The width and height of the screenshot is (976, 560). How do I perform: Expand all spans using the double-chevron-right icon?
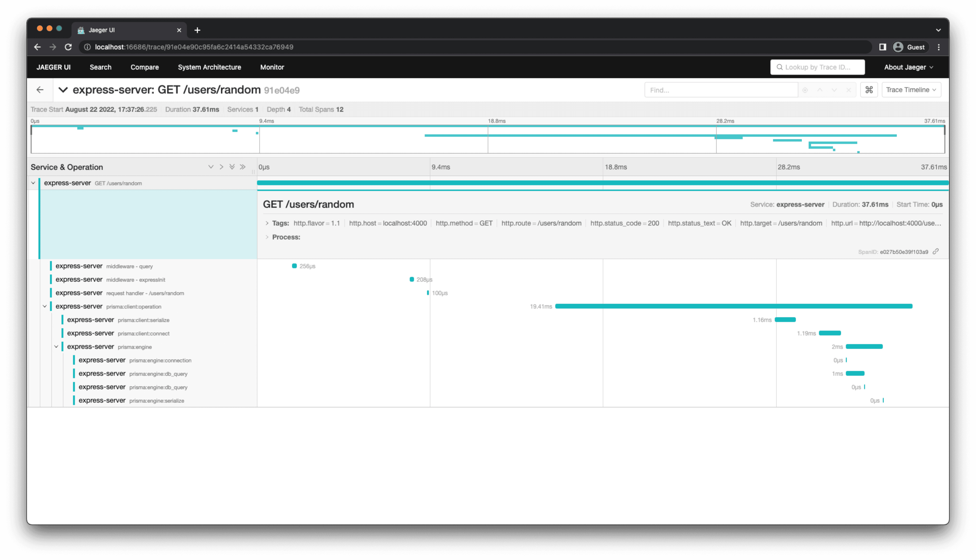(x=242, y=167)
